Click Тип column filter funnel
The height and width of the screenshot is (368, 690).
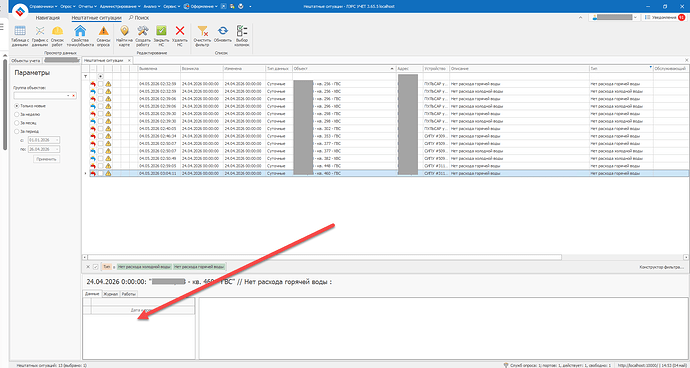click(650, 67)
